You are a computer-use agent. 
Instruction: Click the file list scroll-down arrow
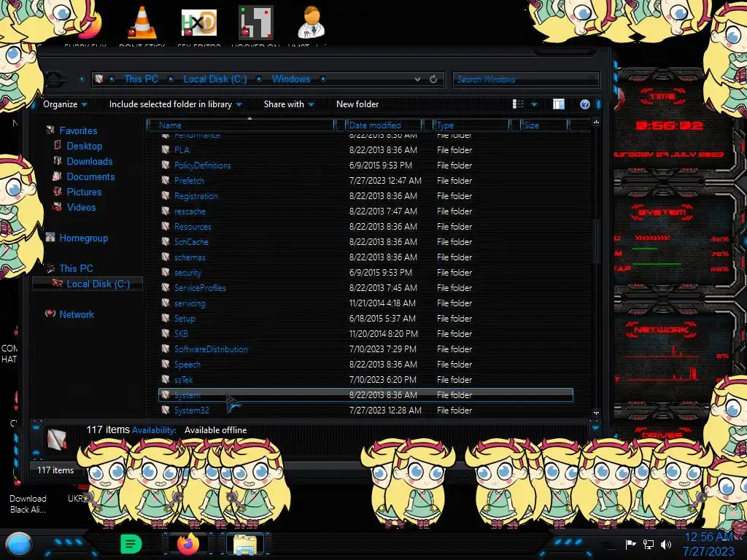pos(596,413)
